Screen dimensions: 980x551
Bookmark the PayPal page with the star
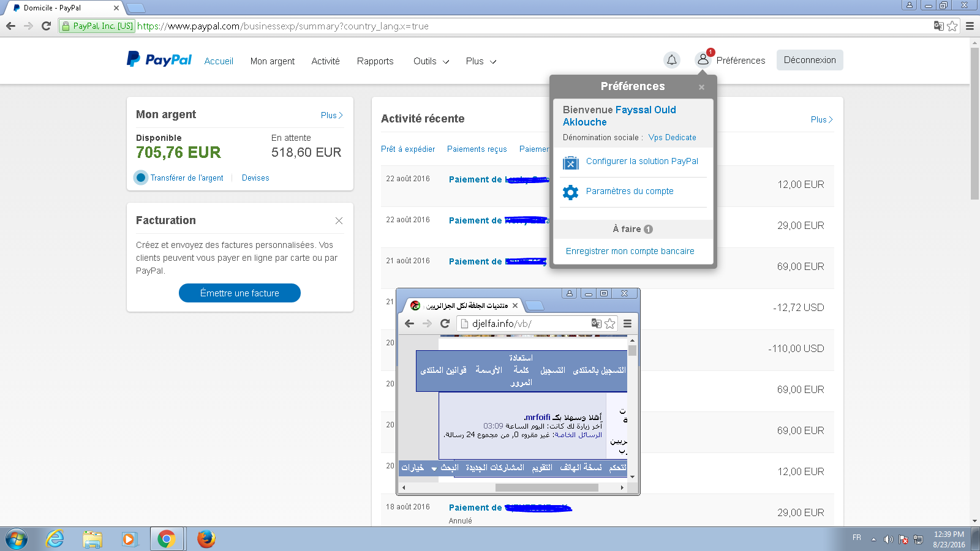click(952, 26)
